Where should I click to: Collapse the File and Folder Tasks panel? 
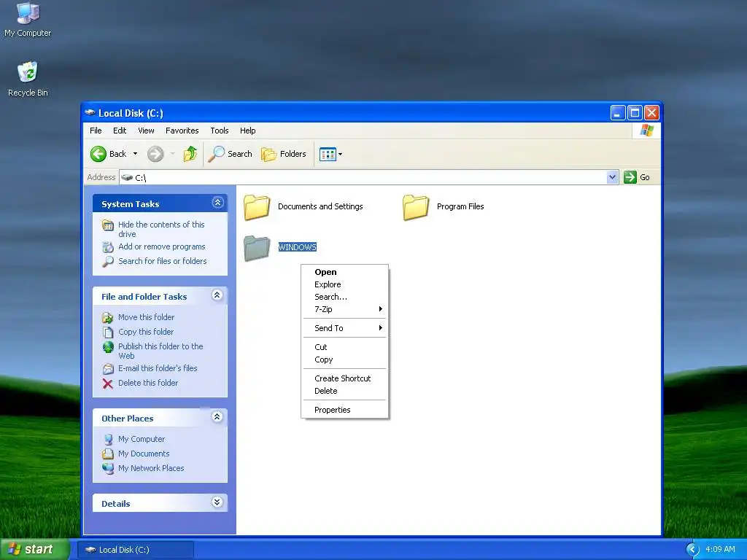(x=217, y=295)
